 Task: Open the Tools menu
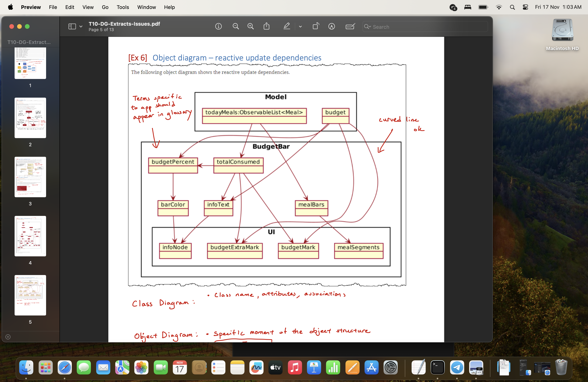(122, 7)
